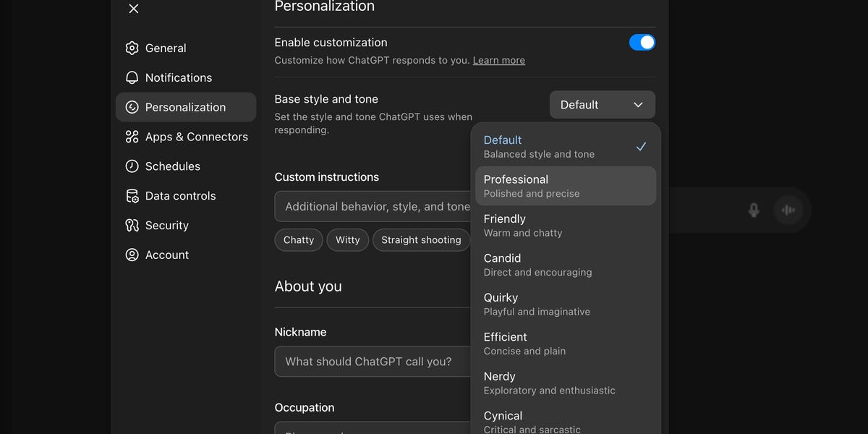This screenshot has width=868, height=434.
Task: Click the Schedules clock icon
Action: coord(132,166)
